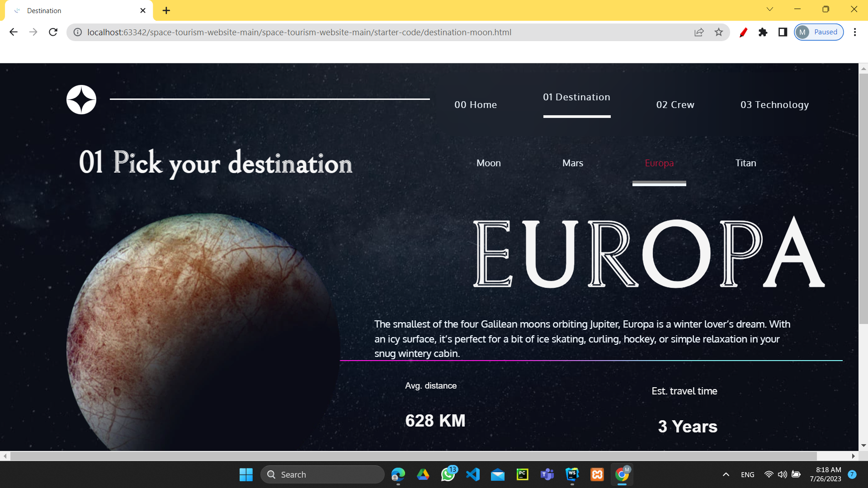Open the Extensions puzzle-piece icon
Image resolution: width=868 pixels, height=488 pixels.
pos(763,32)
